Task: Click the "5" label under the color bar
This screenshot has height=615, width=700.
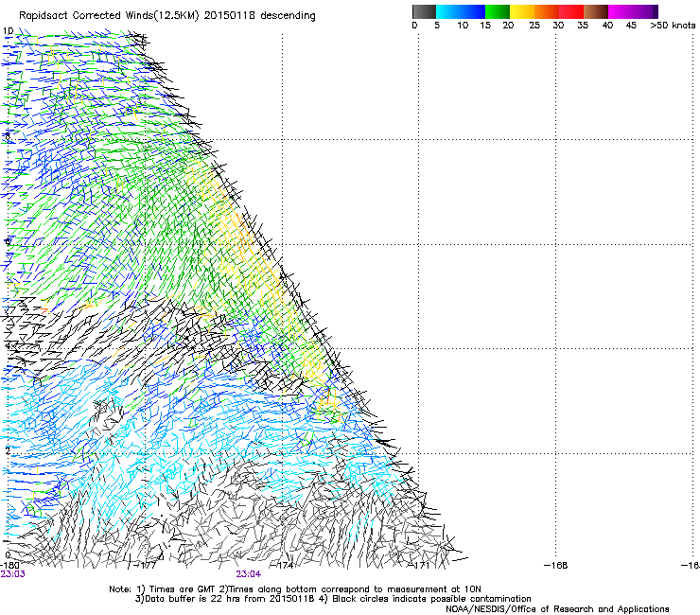Action: 437,26
